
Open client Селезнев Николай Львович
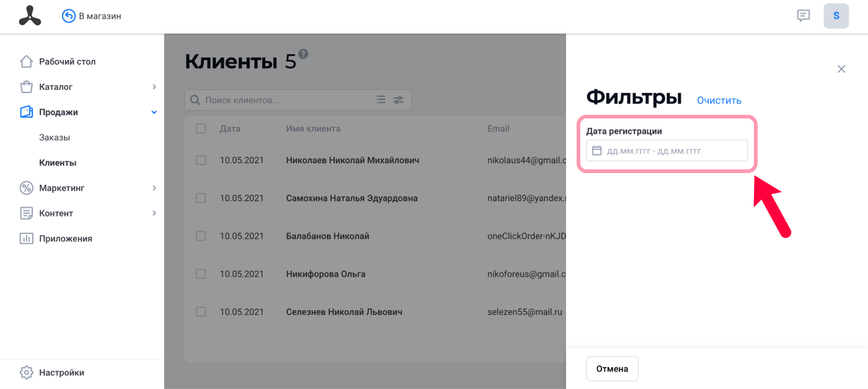click(344, 311)
